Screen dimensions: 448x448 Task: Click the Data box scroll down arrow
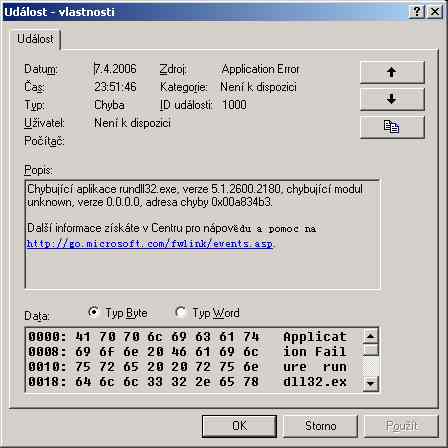click(370, 383)
